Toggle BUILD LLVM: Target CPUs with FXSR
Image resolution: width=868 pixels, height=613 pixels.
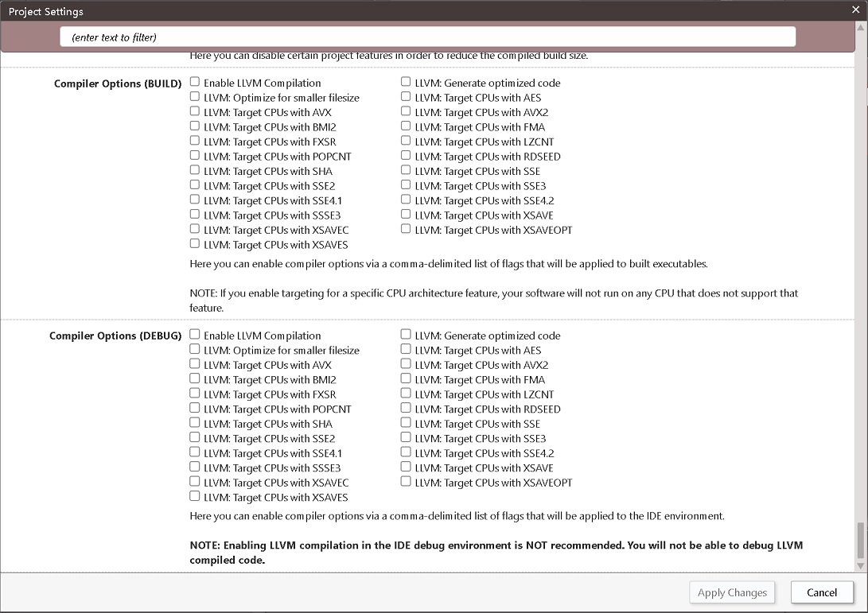(x=195, y=141)
